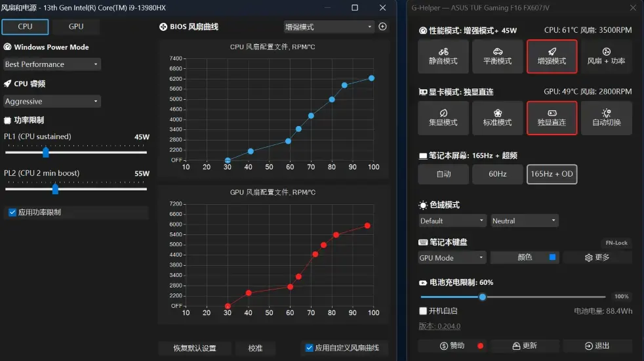Click the BIOS fan curve fan icon

pyautogui.click(x=163, y=27)
